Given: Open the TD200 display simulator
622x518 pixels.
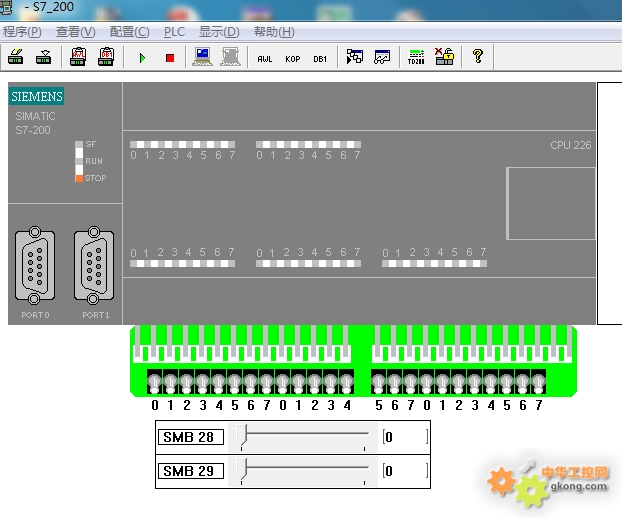Looking at the screenshot, I should [x=416, y=57].
